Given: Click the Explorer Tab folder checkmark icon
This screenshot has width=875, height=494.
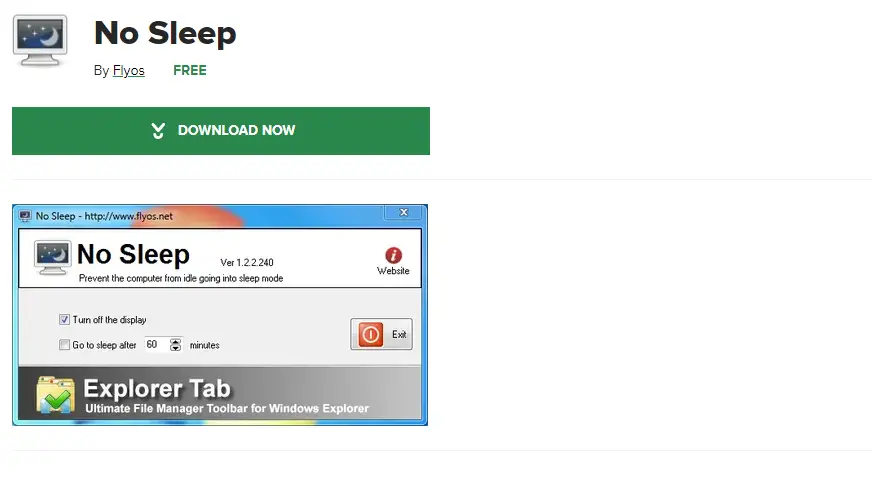Looking at the screenshot, I should 55,395.
